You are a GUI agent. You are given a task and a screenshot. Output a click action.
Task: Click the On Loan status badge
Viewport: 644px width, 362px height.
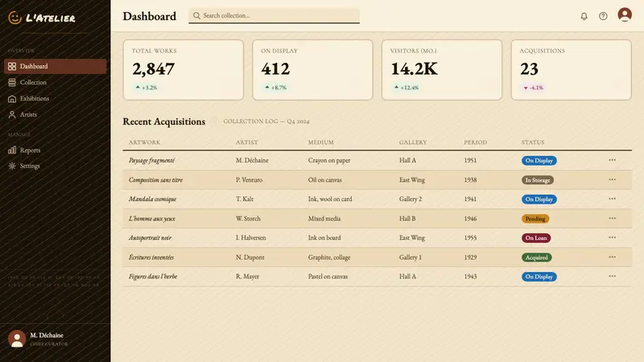point(536,237)
